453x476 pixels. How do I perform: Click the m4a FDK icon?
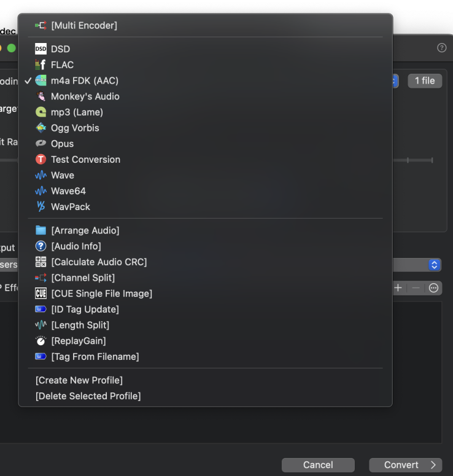(41, 80)
